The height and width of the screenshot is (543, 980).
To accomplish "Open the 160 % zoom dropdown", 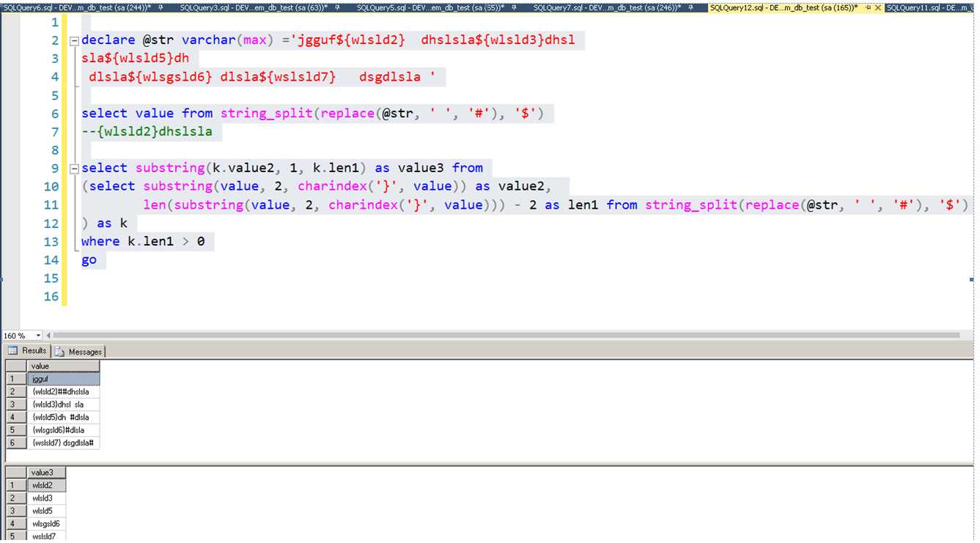I will [x=39, y=336].
